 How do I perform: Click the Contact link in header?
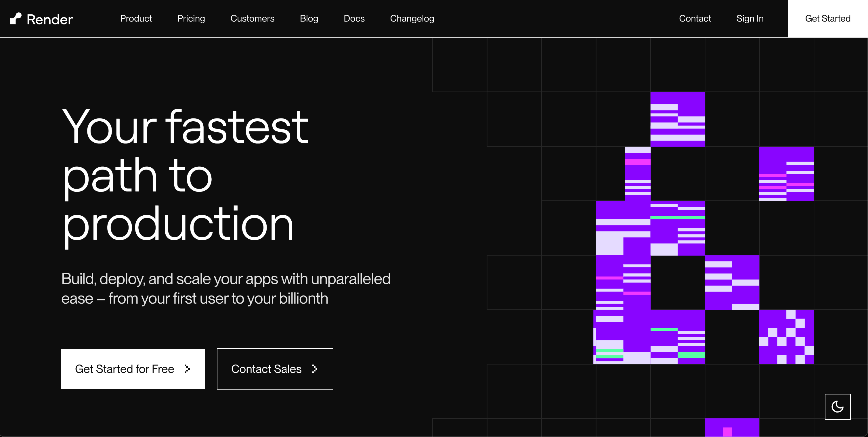(x=695, y=18)
